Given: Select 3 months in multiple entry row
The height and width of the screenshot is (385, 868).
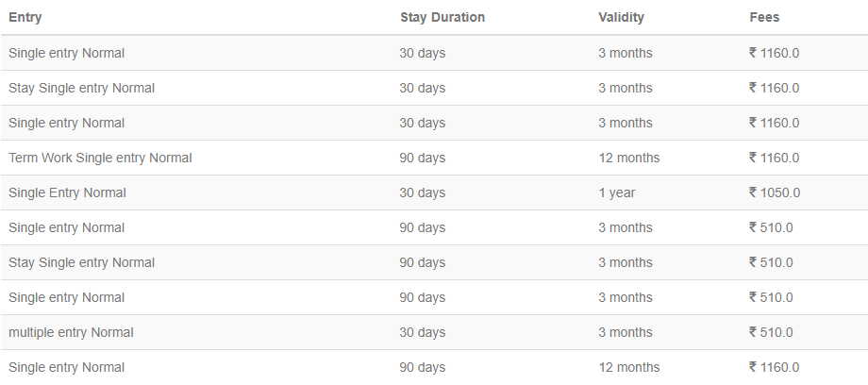Looking at the screenshot, I should click(625, 332).
